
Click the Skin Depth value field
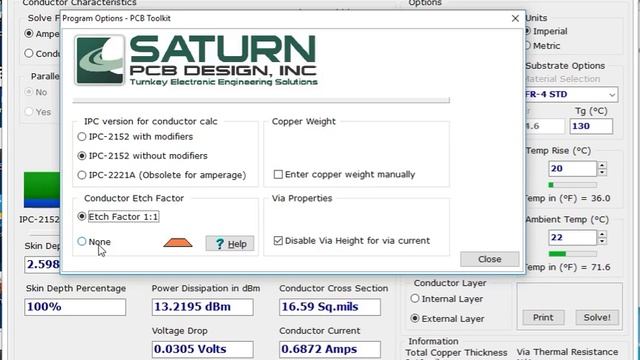[x=42, y=264]
